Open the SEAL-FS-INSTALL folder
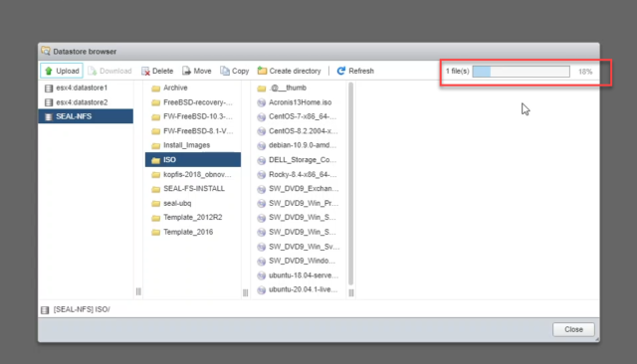637x364 pixels. [193, 189]
